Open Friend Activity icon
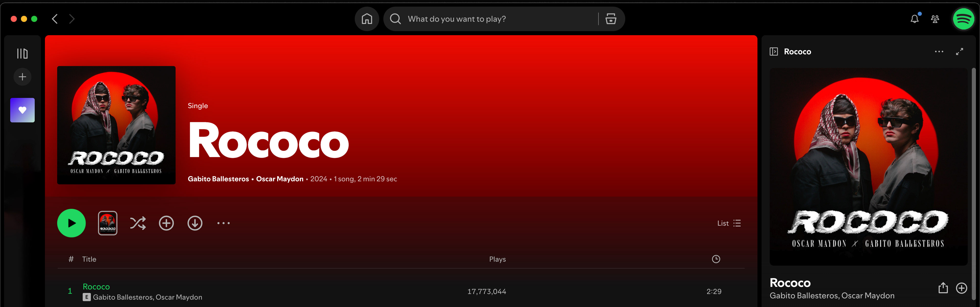Screen dimensions: 980x307 (x=935, y=19)
